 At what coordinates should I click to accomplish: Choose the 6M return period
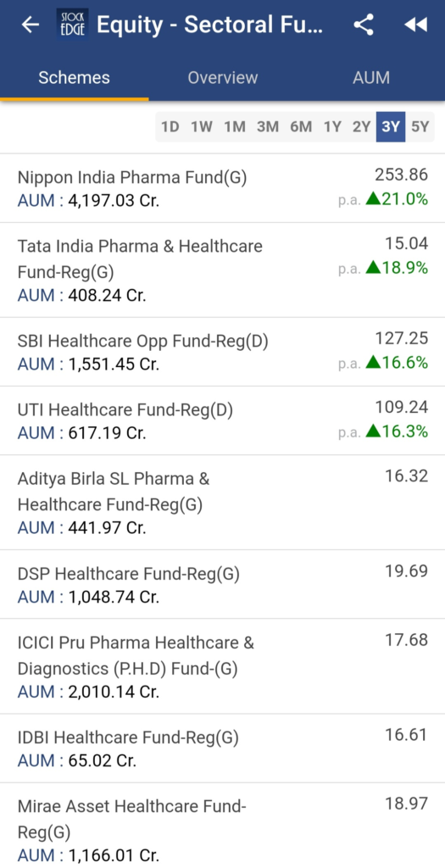[301, 127]
